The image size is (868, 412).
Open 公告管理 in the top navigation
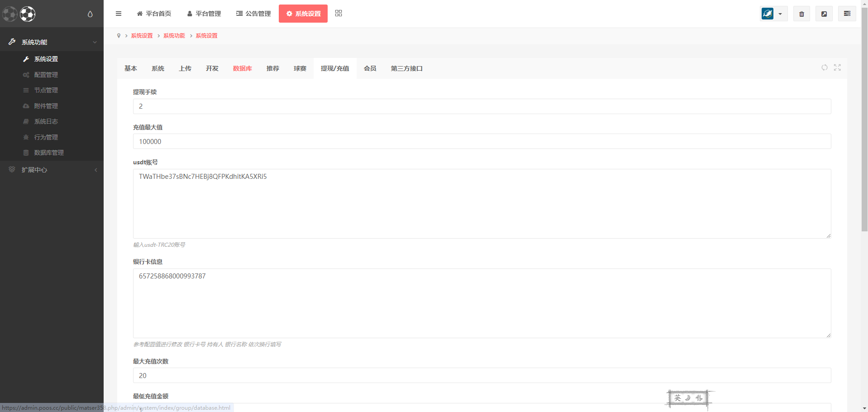[x=253, y=14]
